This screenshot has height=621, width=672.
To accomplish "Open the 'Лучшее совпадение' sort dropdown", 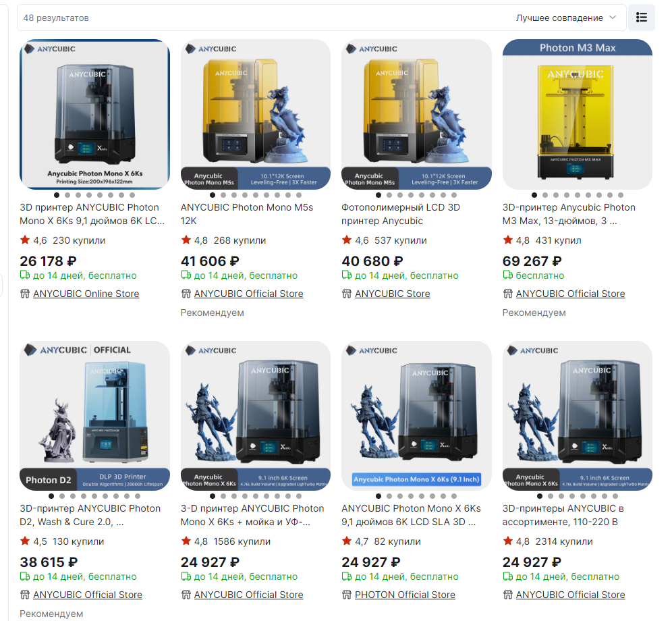I will click(x=565, y=18).
